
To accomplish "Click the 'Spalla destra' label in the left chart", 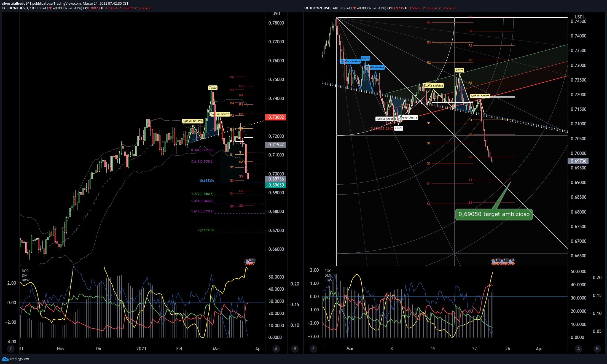I will 220,114.
